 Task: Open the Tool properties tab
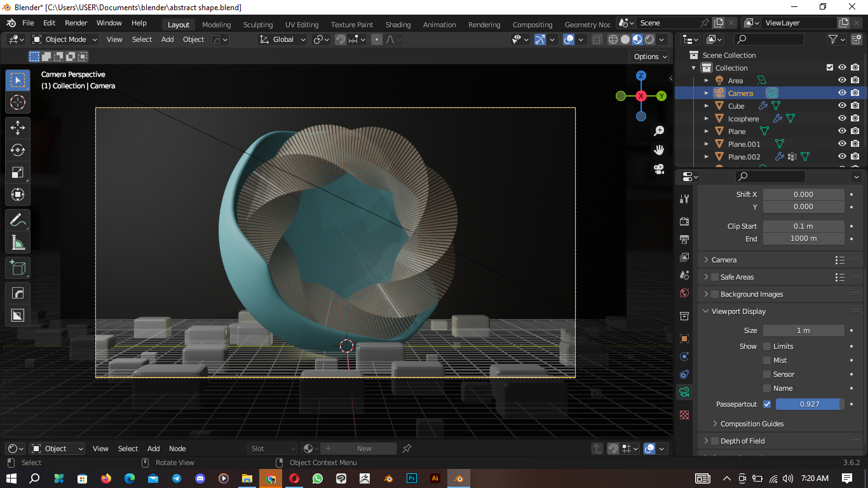coord(684,199)
